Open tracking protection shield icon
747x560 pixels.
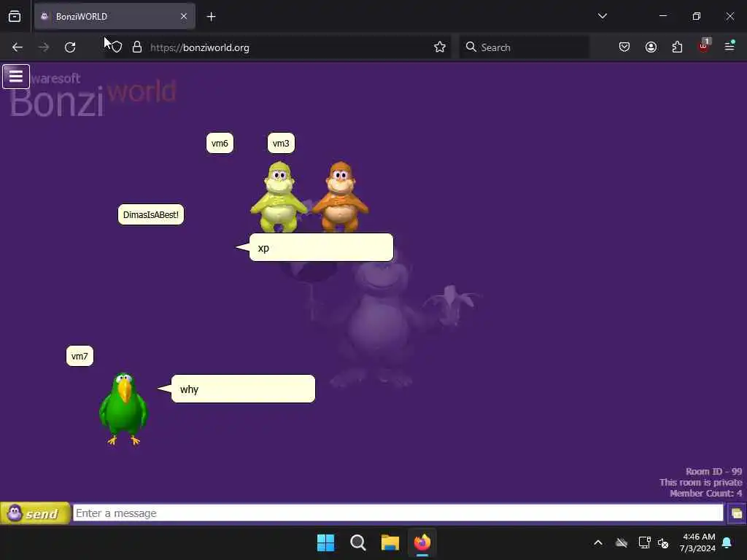tap(117, 47)
